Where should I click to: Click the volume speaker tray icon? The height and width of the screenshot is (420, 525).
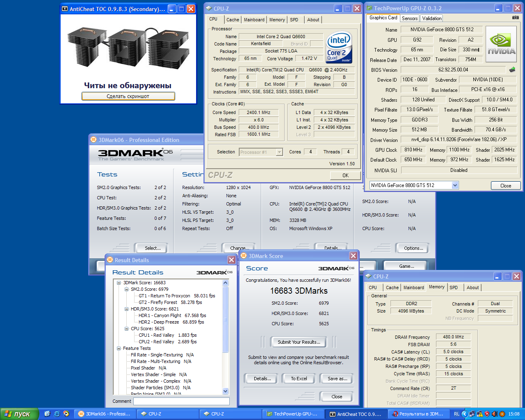(494, 414)
